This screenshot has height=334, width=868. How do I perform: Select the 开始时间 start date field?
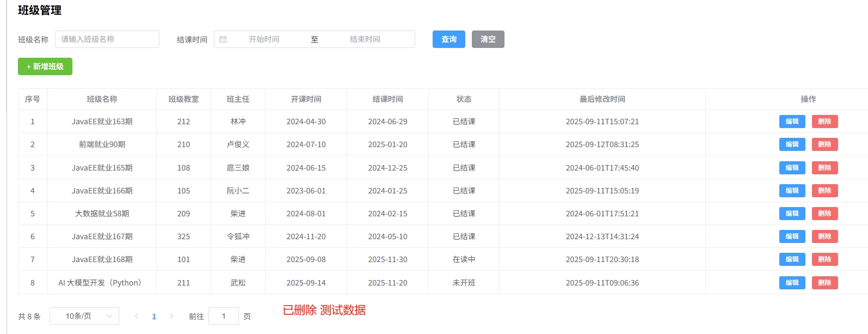264,39
